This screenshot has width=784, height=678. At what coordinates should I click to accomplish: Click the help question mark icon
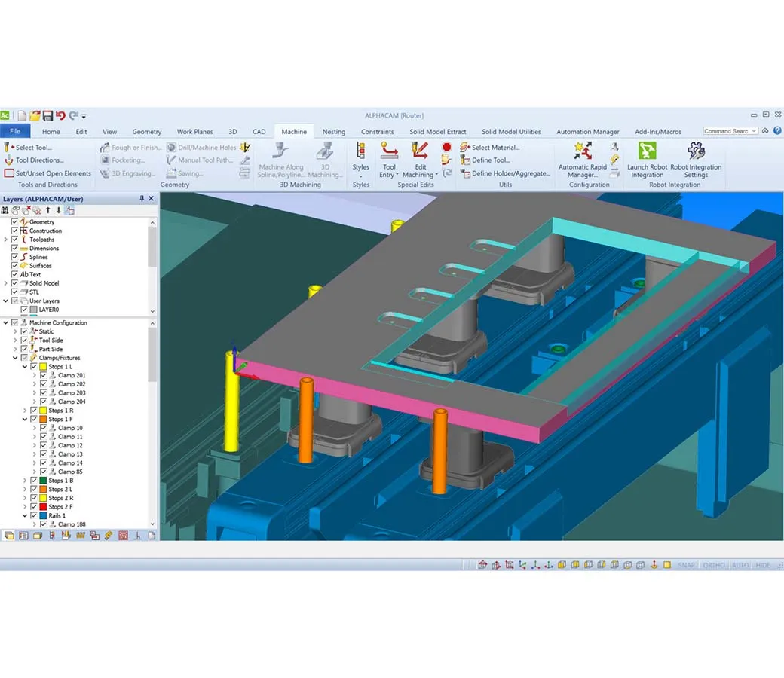tap(777, 131)
